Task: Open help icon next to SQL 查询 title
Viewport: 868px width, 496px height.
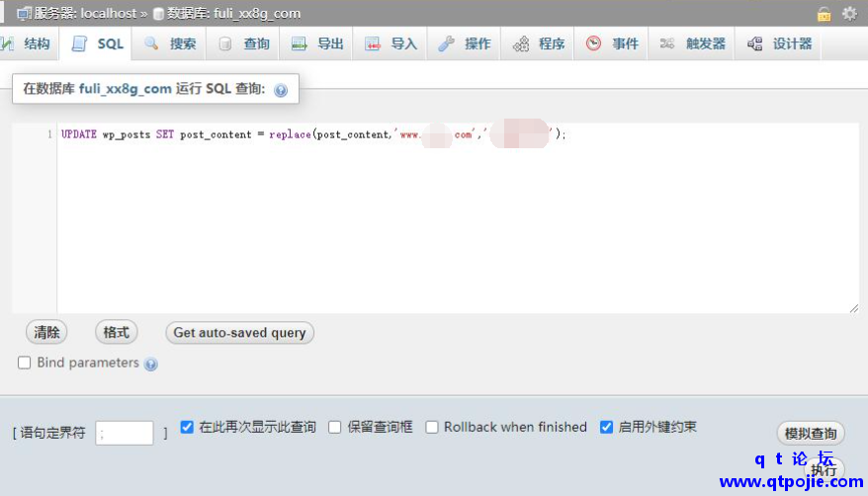Action: pos(281,90)
